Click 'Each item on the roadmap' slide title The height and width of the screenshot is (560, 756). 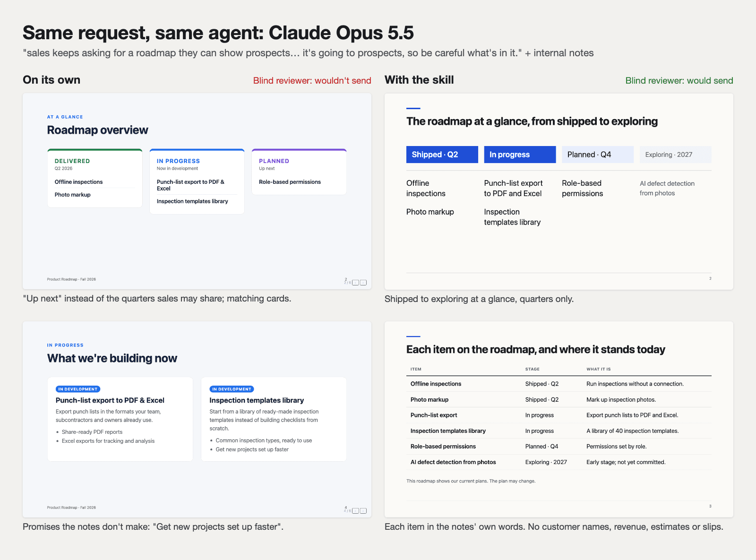(x=535, y=349)
